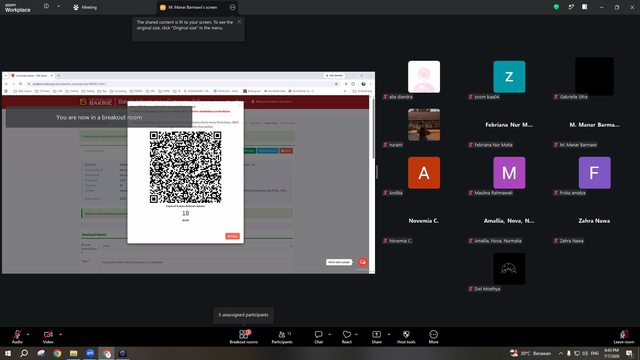Open Breakout rooms panel
This screenshot has width=640, height=360.
coord(244,337)
